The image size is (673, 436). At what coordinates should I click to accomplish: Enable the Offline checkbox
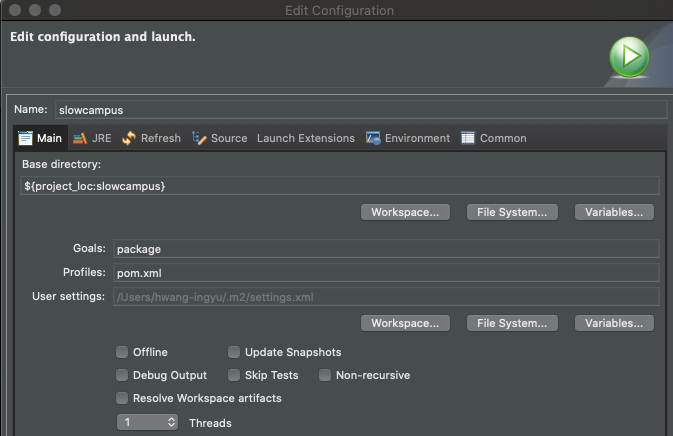pyautogui.click(x=122, y=352)
